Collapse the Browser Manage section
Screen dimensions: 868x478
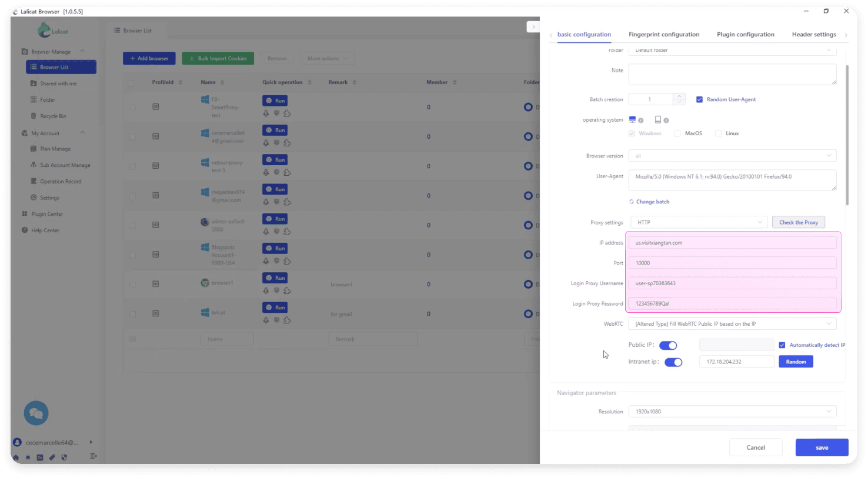[82, 51]
